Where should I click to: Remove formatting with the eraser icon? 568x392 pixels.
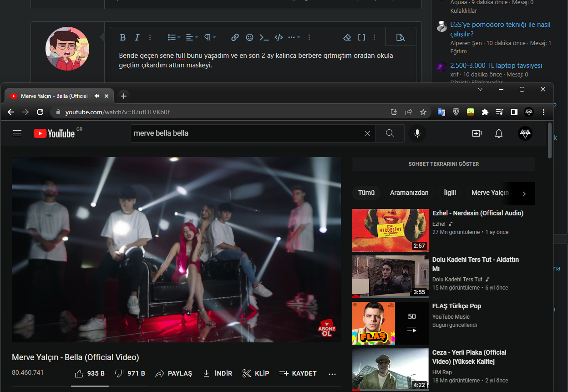click(x=347, y=37)
